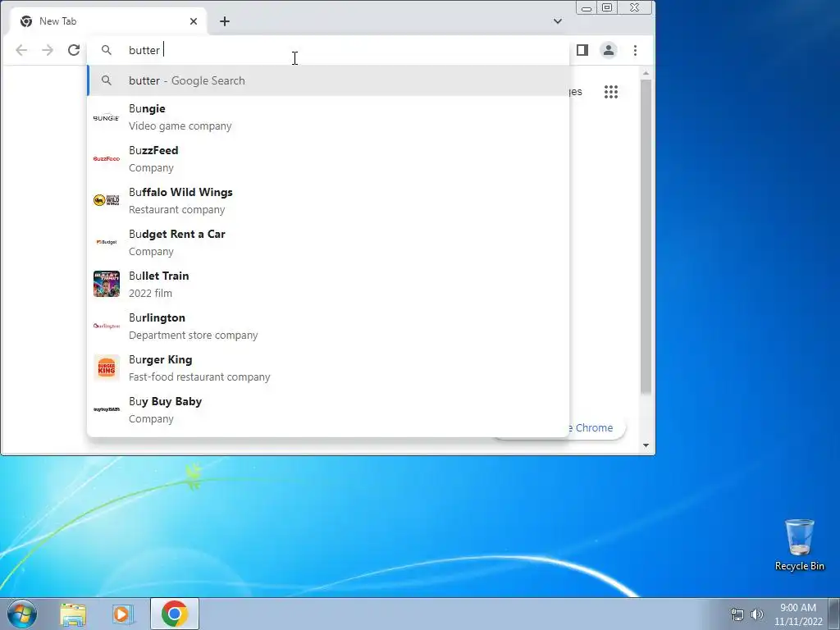Screen dimensions: 840x630
Task: Choose the butter - Google Search suggestion
Action: [328, 80]
